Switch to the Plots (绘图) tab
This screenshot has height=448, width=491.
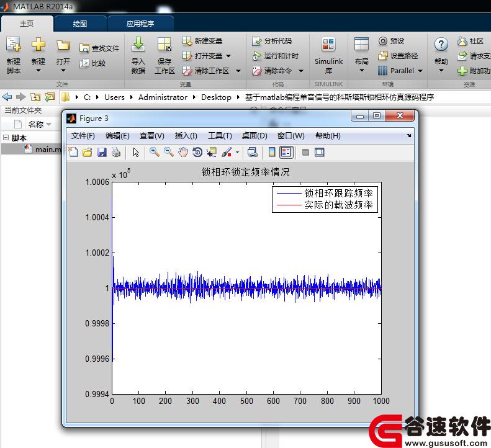coord(80,24)
